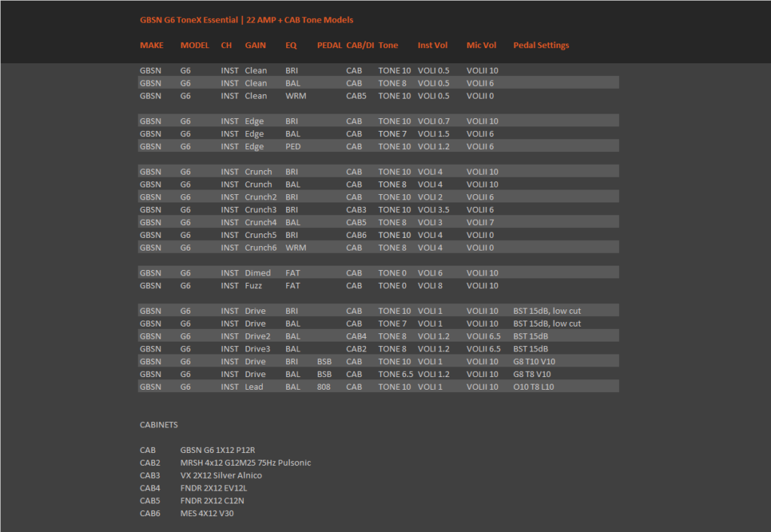Viewport: 771px width, 532px height.
Task: Click the Inst Vol column header
Action: tap(433, 45)
